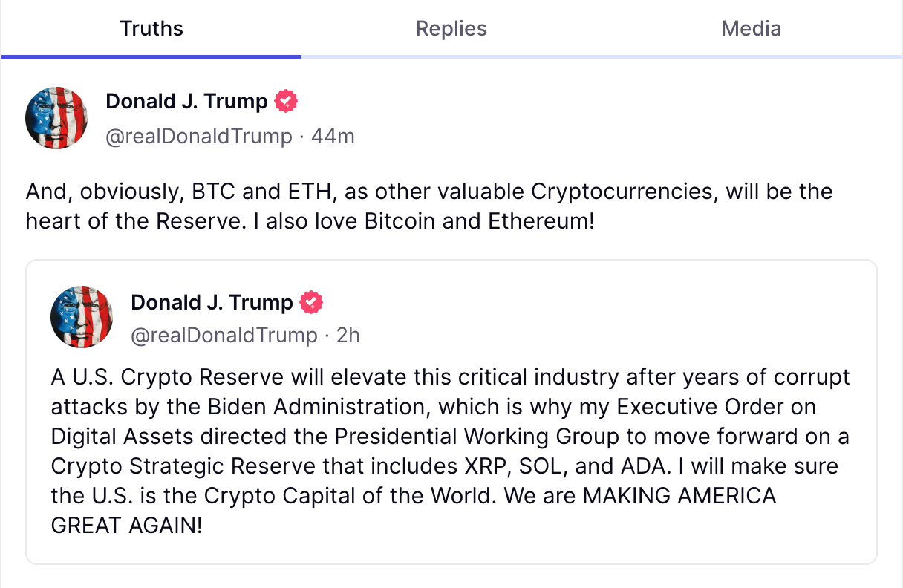
Task: Open the post about BTC and ETH
Action: [x=429, y=206]
